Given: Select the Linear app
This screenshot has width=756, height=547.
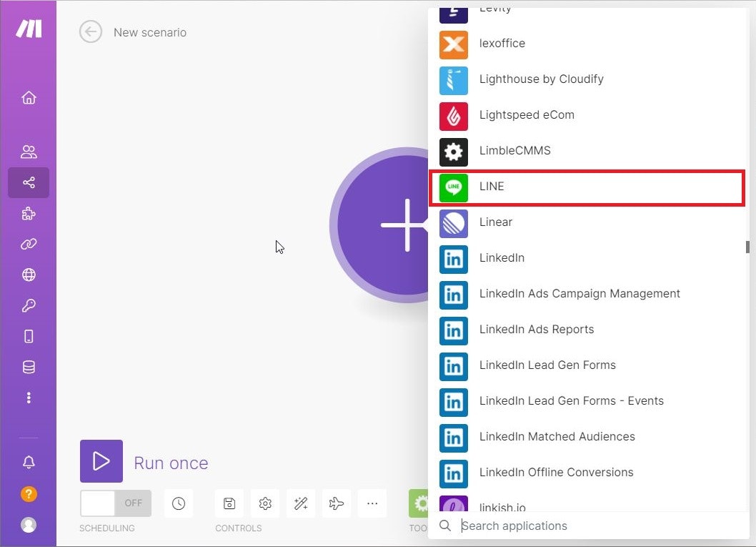Looking at the screenshot, I should coord(587,222).
